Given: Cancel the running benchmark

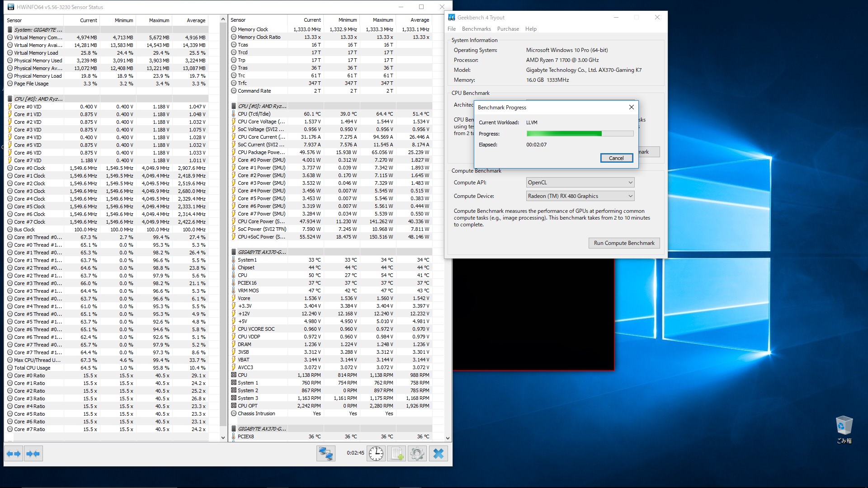Looking at the screenshot, I should tap(616, 158).
